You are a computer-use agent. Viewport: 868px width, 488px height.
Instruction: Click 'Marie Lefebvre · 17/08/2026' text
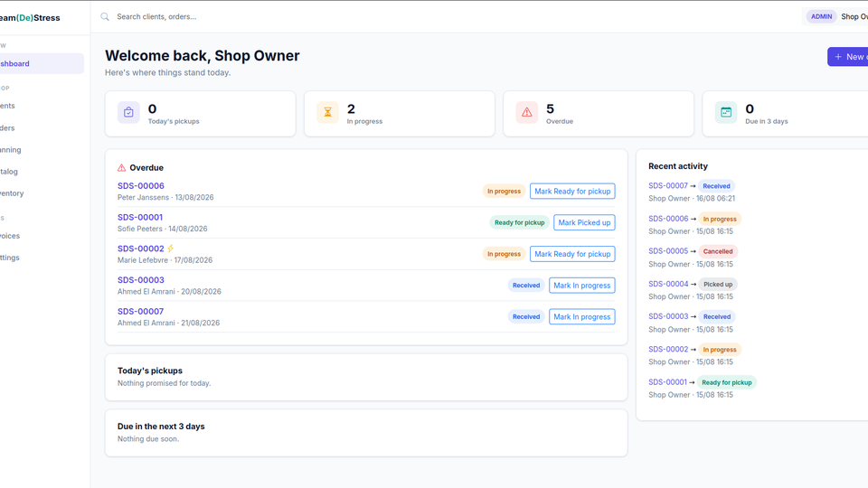[x=165, y=260]
